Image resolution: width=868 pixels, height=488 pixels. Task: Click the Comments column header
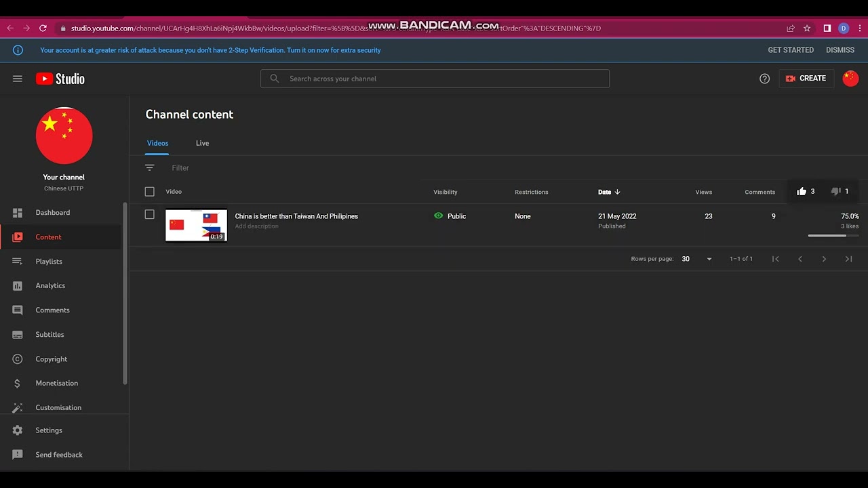tap(759, 192)
